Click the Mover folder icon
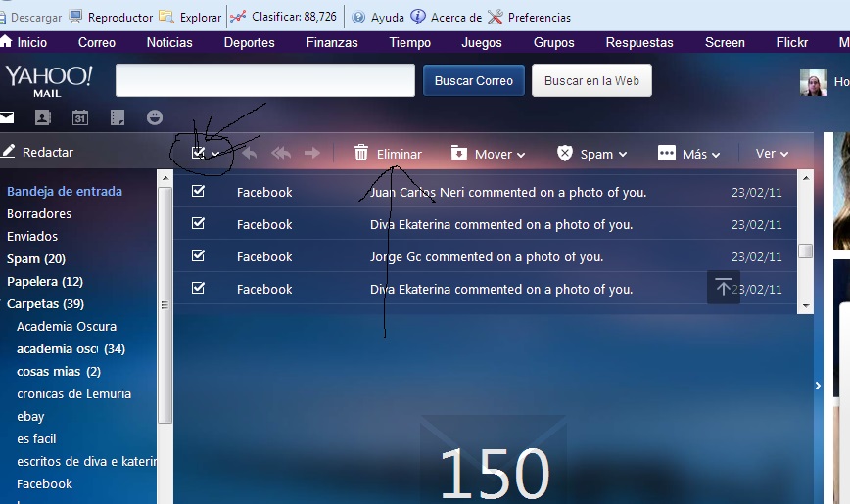 (458, 153)
